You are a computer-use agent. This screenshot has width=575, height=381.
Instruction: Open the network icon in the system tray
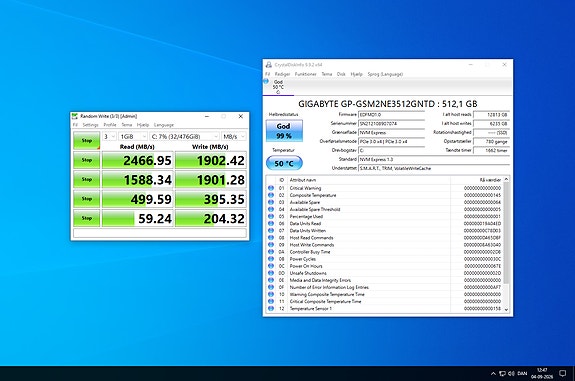pyautogui.click(x=502, y=374)
